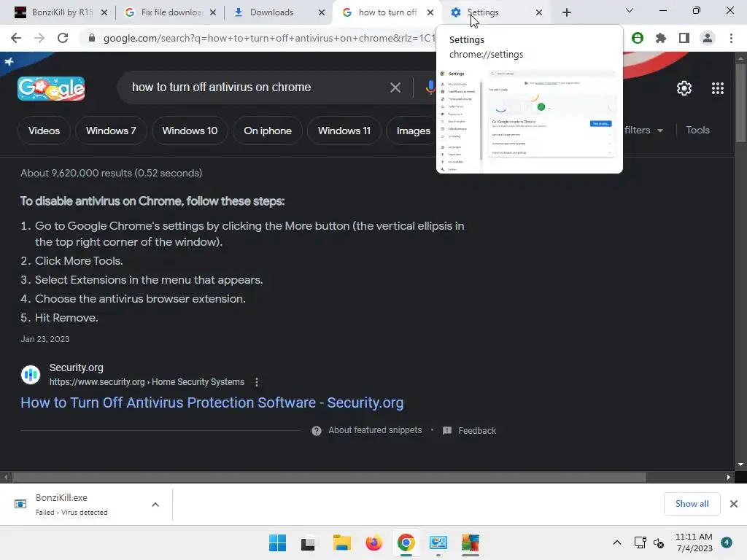Click the Chrome taskbar icon
Screen dimensions: 747x560
click(x=406, y=542)
